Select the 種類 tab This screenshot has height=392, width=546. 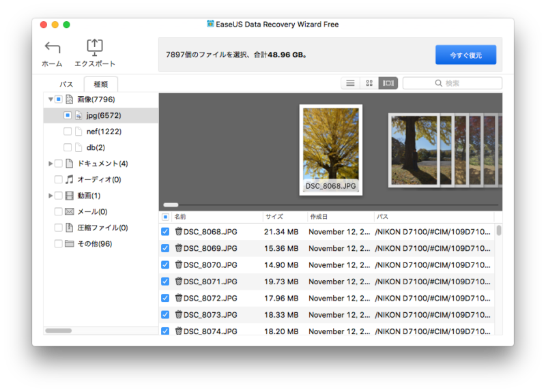pyautogui.click(x=100, y=84)
